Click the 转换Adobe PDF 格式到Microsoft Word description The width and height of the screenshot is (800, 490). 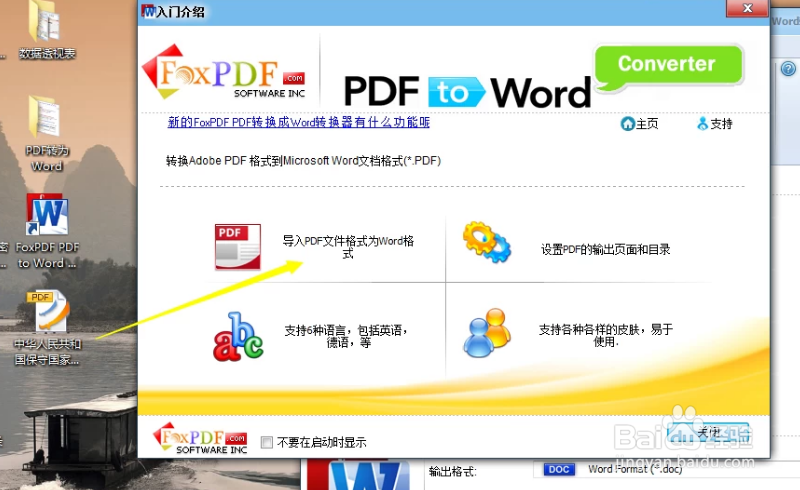tap(303, 161)
